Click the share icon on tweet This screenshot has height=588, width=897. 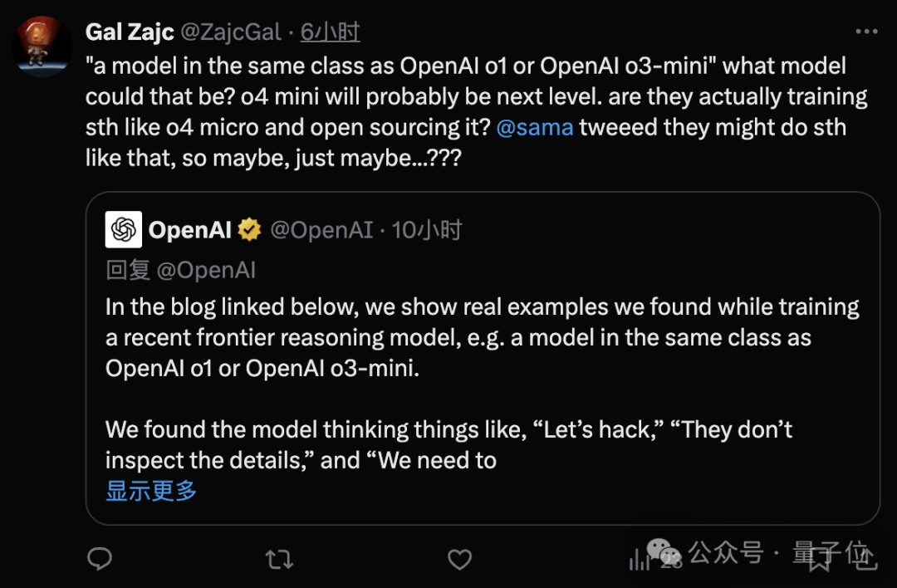pyautogui.click(x=865, y=557)
